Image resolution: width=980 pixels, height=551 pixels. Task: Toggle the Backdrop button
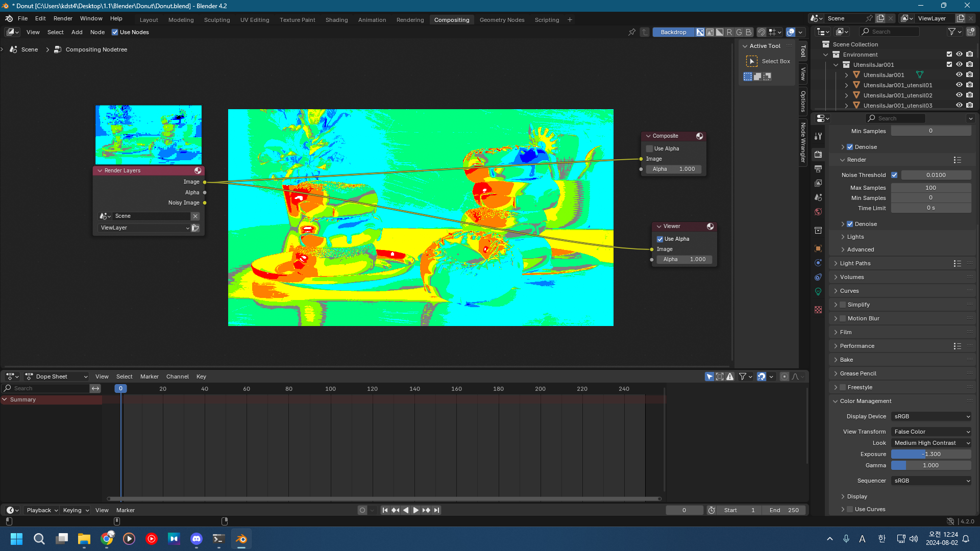[673, 32]
